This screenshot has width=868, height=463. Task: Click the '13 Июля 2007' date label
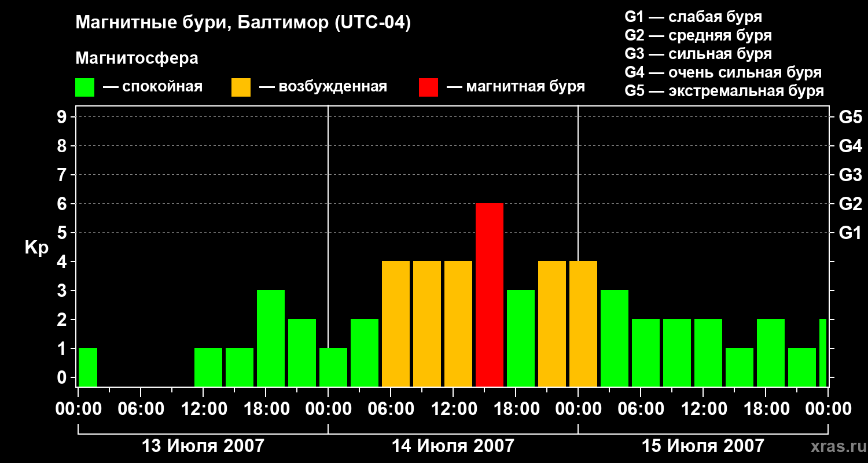[x=203, y=446]
